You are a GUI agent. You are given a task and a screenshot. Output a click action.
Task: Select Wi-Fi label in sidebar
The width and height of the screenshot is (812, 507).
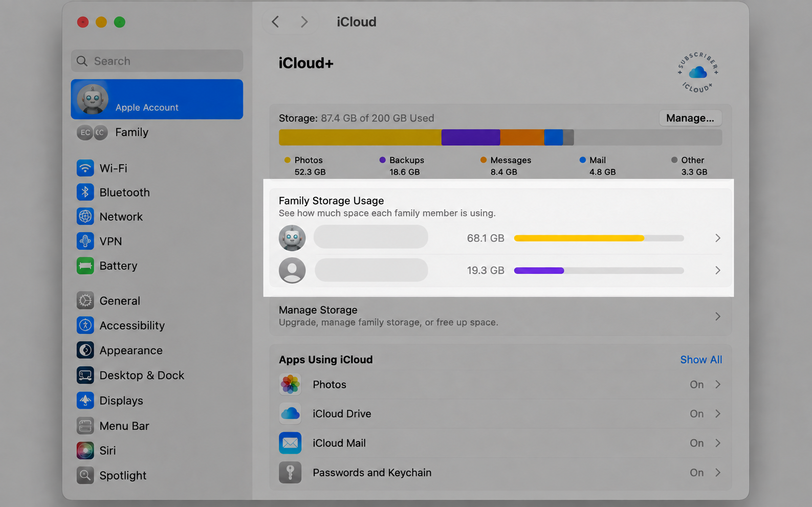113,168
